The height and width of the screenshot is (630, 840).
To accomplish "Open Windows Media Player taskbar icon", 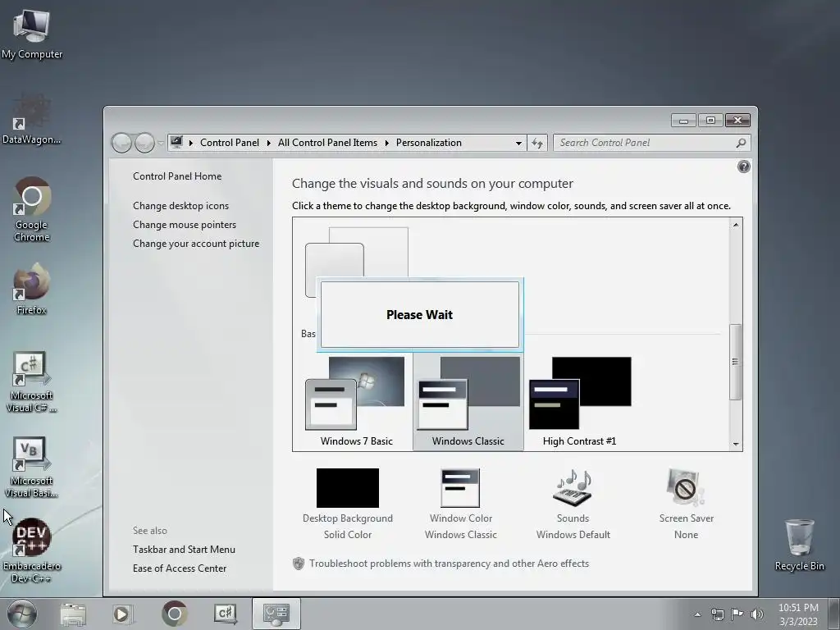I will coord(121,614).
